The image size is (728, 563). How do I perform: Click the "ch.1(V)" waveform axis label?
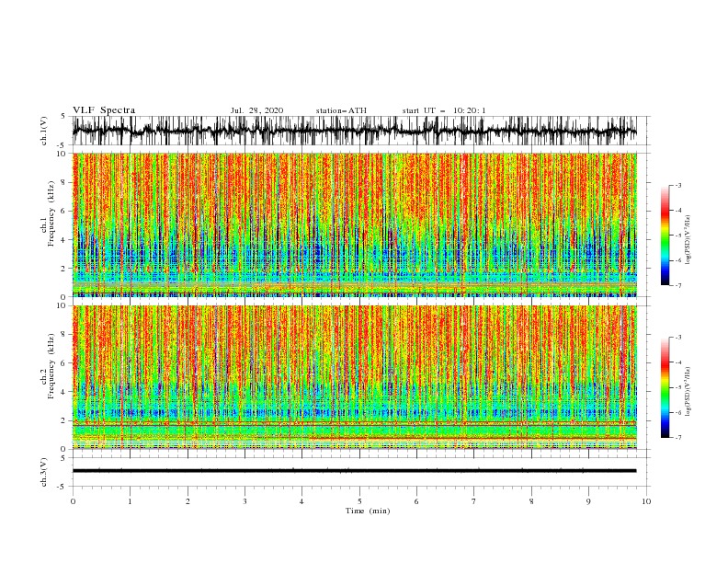(x=44, y=131)
